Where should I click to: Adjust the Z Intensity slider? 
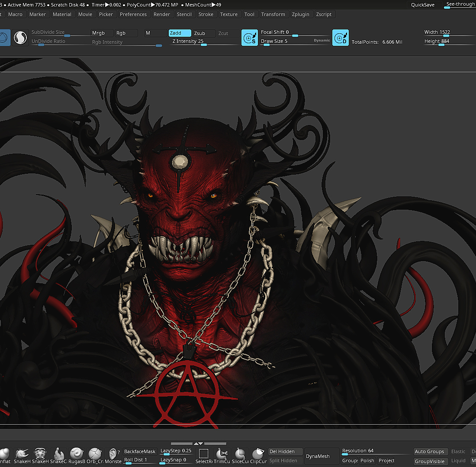click(204, 42)
